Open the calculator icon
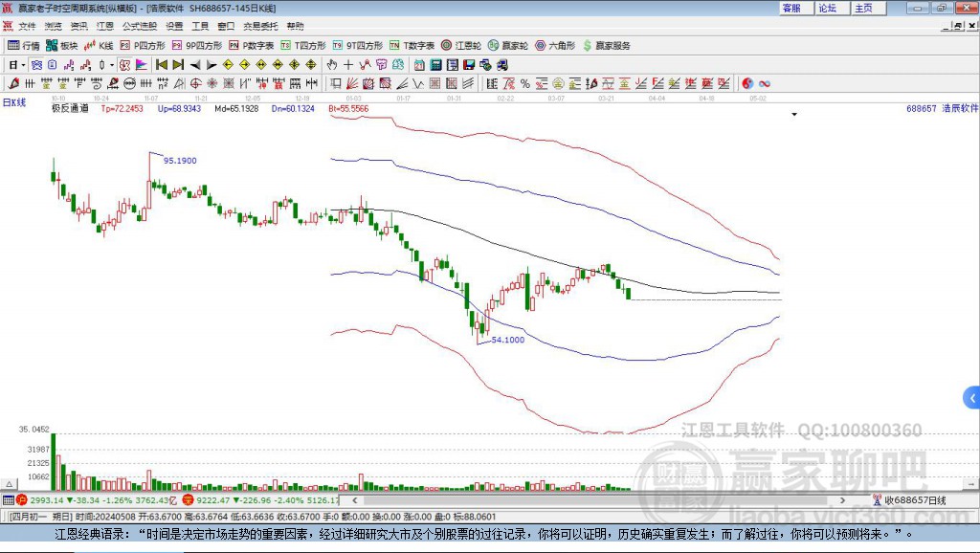 pyautogui.click(x=436, y=65)
